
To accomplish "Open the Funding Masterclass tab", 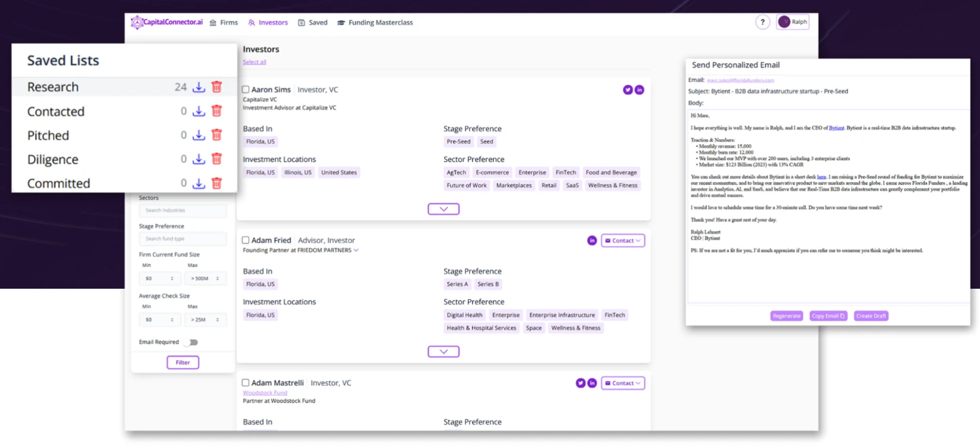I will 375,22.
